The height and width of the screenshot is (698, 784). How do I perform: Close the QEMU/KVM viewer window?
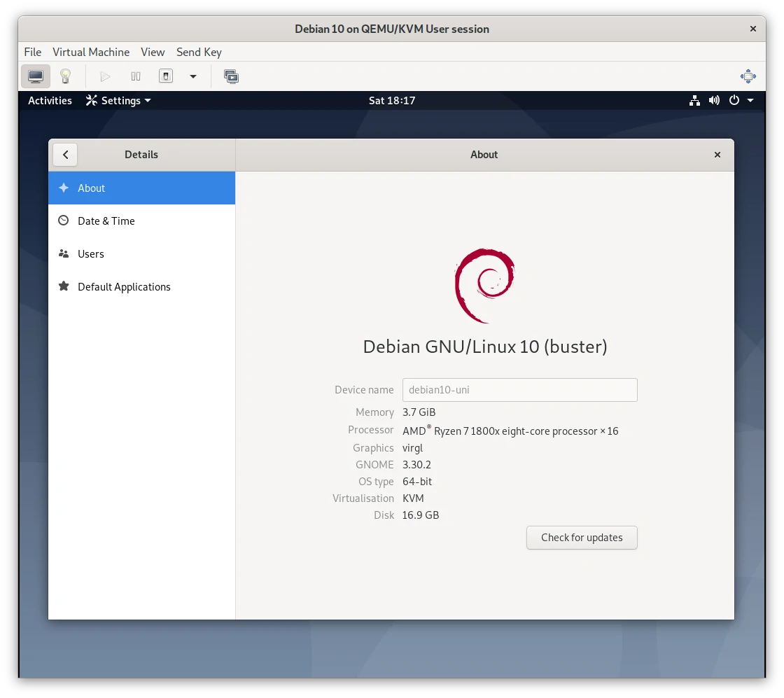pyautogui.click(x=753, y=29)
